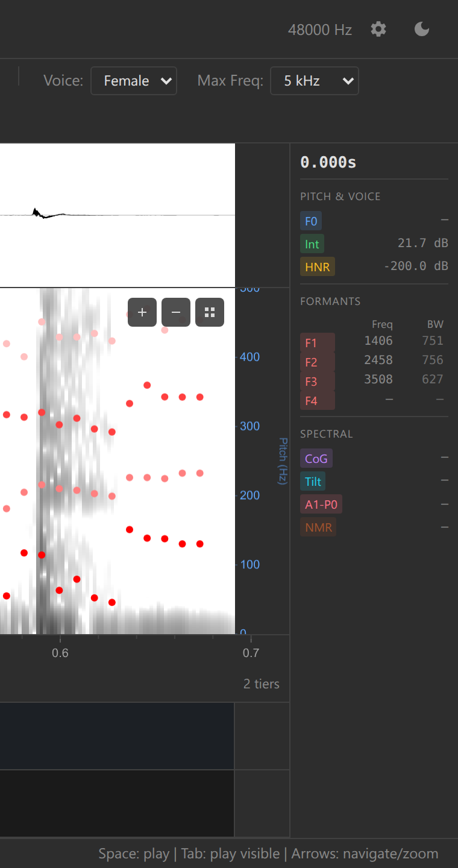Viewport: 458px width, 868px height.
Task: Toggle the F1 formant badge
Action: point(317,343)
